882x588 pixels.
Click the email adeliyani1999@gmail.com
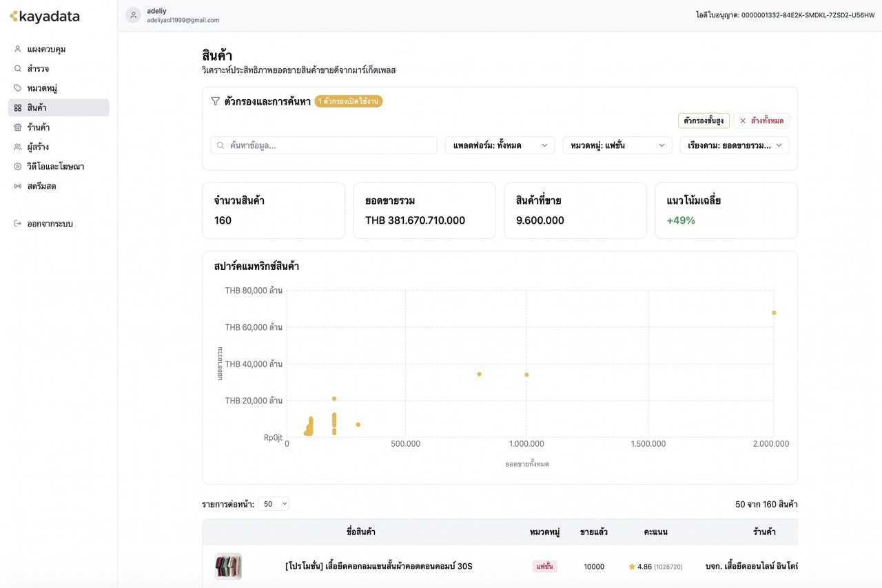point(183,21)
